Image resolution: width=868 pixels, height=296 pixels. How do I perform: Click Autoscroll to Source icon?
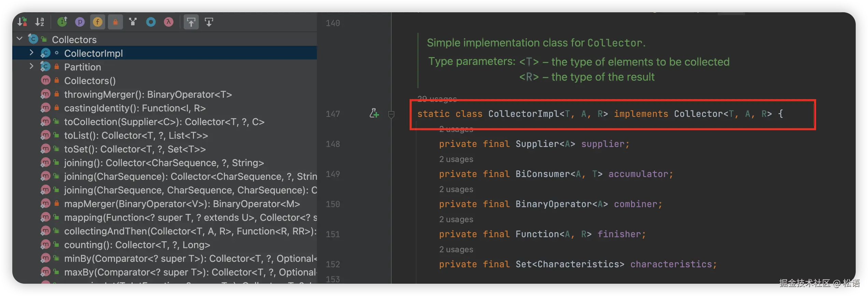coord(191,22)
